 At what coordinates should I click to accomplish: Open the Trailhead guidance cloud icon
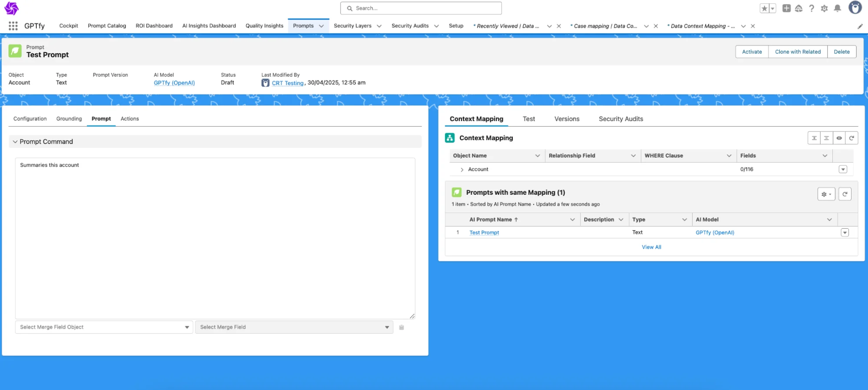[799, 8]
